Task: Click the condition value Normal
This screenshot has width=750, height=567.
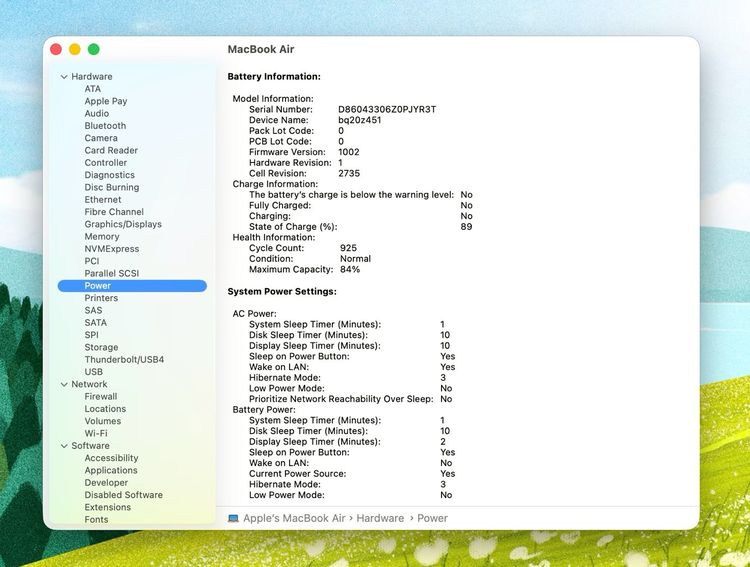Action: click(x=355, y=259)
